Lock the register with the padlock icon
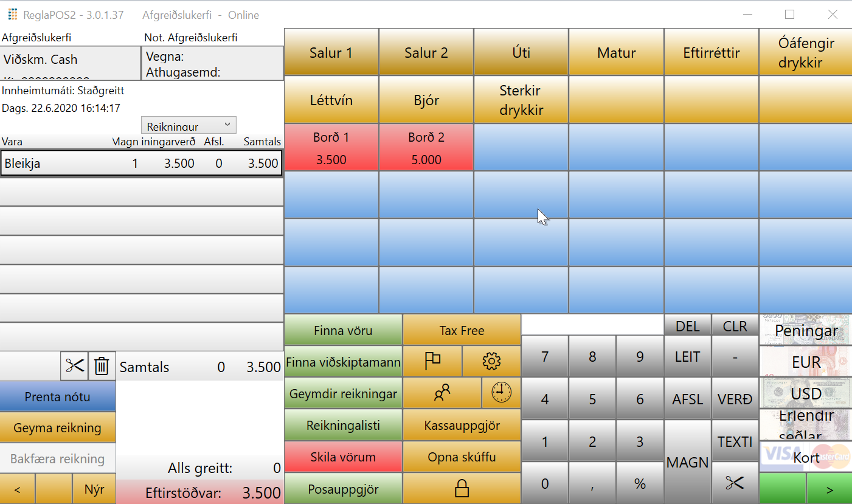Viewport: 852px width, 504px height. pyautogui.click(x=462, y=488)
